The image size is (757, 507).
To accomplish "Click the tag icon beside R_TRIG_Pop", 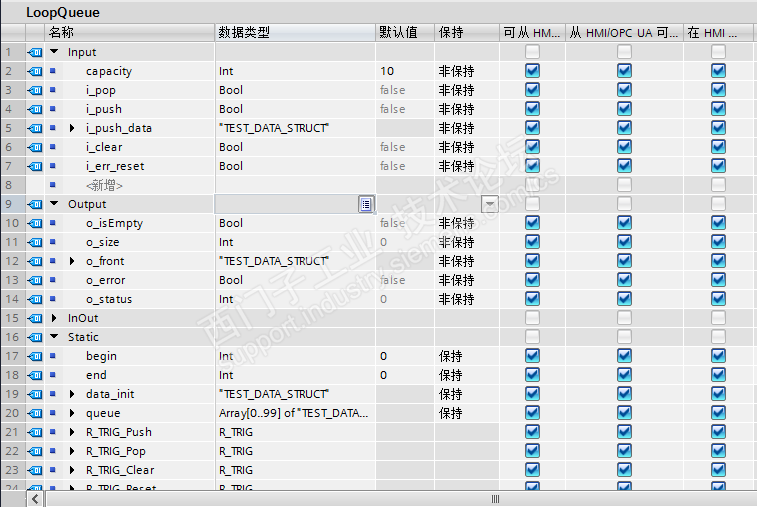I will pos(35,451).
